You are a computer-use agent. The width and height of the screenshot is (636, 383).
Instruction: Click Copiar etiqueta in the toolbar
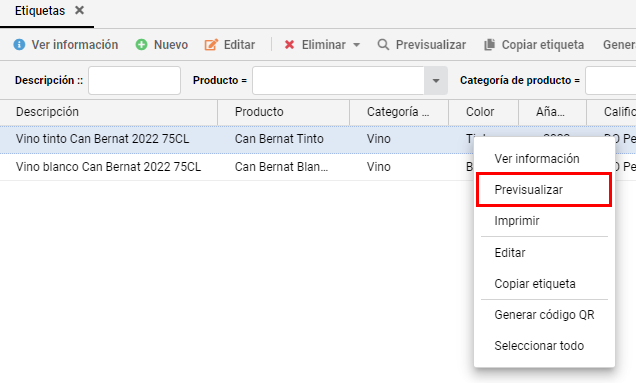coord(534,45)
